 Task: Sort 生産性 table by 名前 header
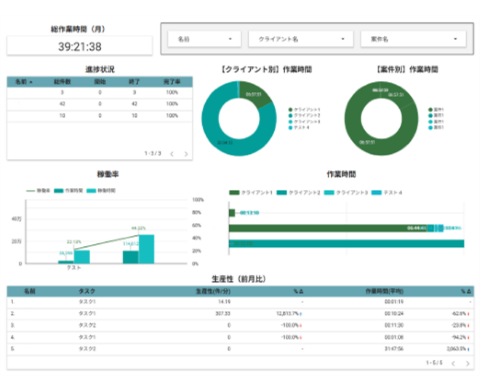pos(30,291)
